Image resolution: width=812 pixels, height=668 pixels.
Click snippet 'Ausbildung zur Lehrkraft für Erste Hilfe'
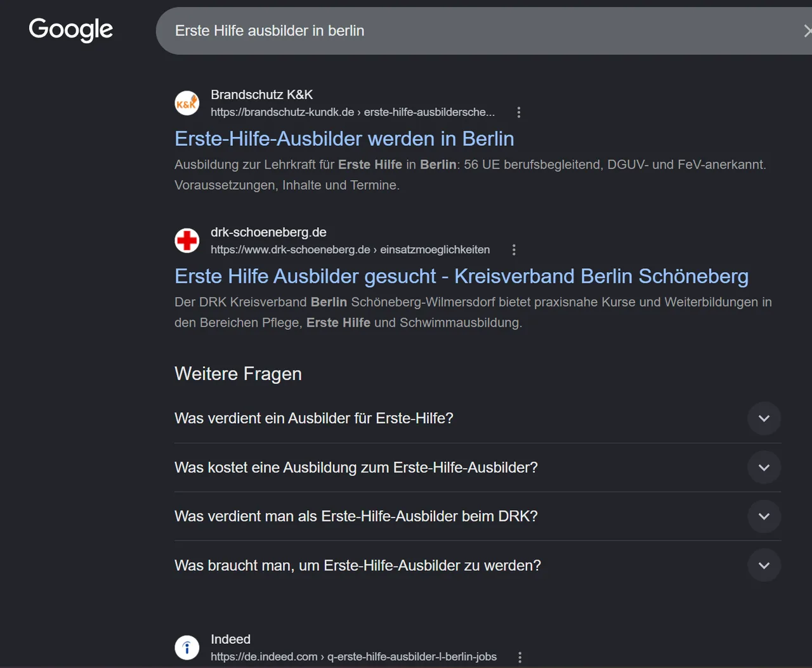click(x=288, y=165)
